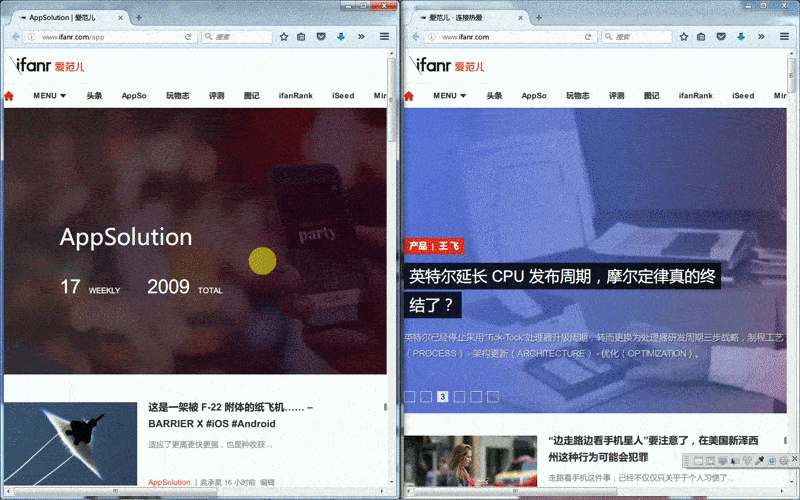The height and width of the screenshot is (500, 800).
Task: Open new tab in left Firefox window
Action: click(138, 18)
